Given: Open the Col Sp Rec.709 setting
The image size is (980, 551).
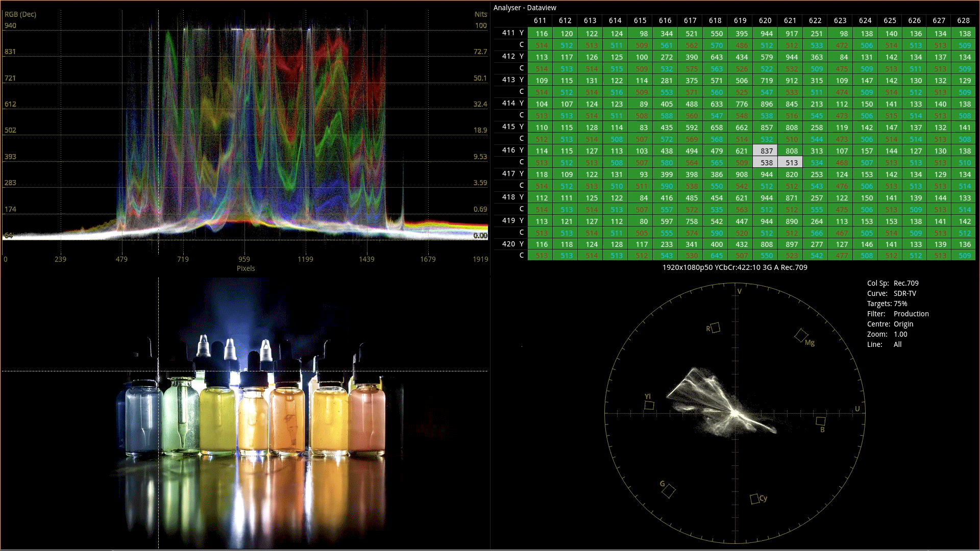Looking at the screenshot, I should (x=905, y=283).
